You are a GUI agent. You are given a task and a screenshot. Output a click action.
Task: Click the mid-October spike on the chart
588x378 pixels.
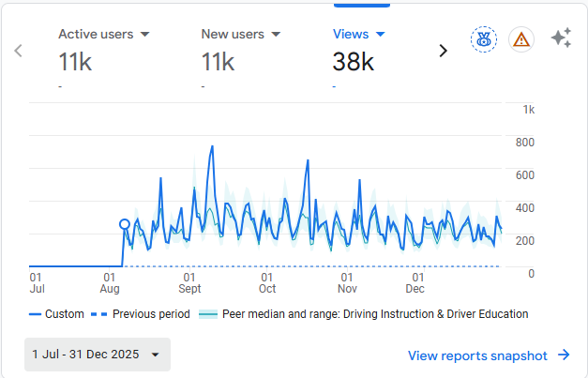[x=308, y=160]
